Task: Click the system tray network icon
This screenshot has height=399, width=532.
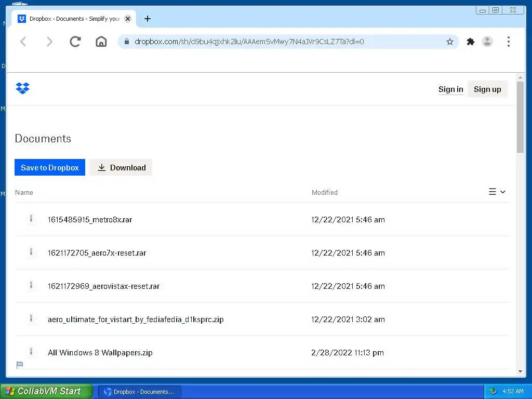Action: [493, 392]
